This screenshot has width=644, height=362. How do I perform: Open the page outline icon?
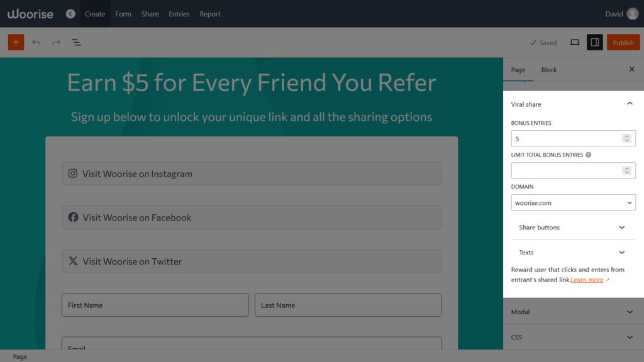pyautogui.click(x=76, y=42)
